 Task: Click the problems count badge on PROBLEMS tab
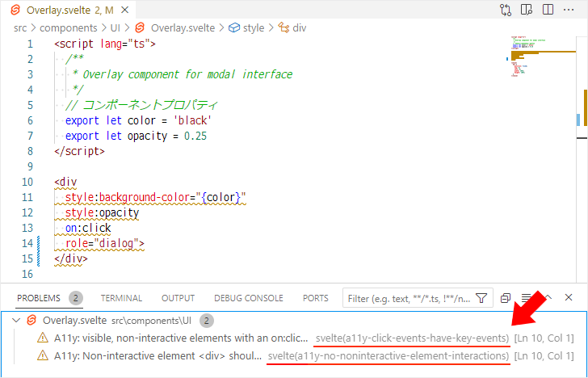[x=76, y=298]
